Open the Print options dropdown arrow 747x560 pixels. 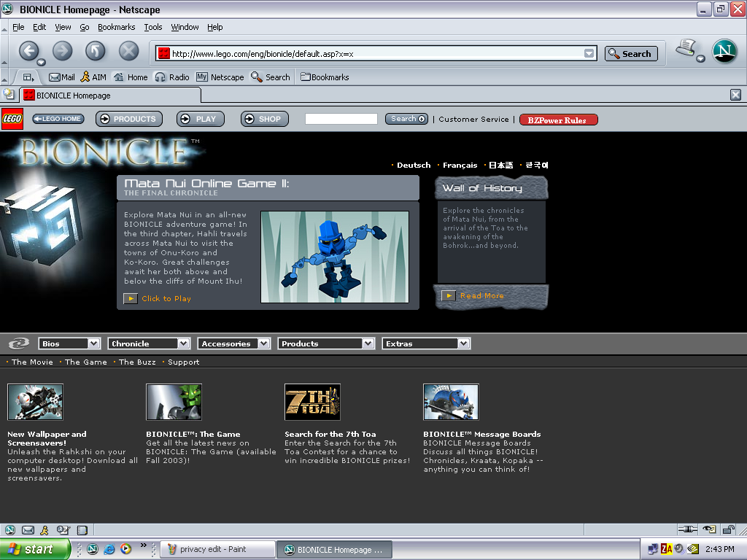point(700,58)
